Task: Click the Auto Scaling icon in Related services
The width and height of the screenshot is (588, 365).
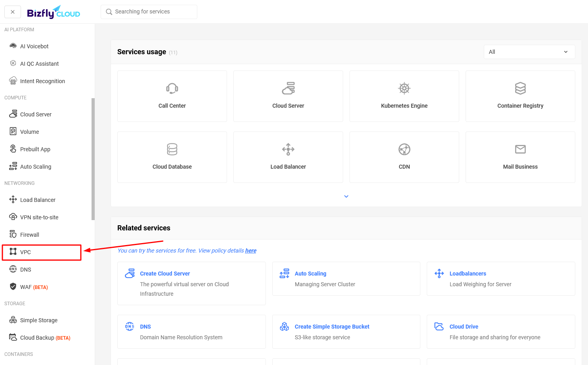Action: 284,274
